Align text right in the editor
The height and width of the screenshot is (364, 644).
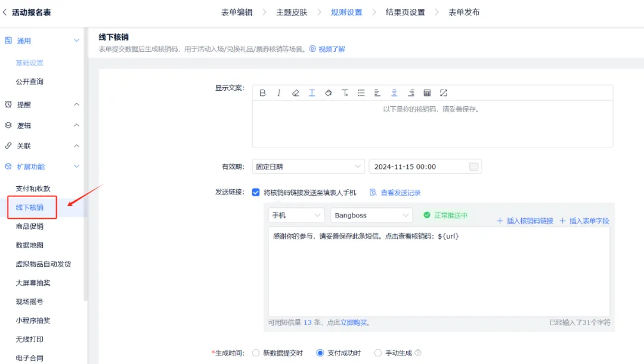[411, 93]
